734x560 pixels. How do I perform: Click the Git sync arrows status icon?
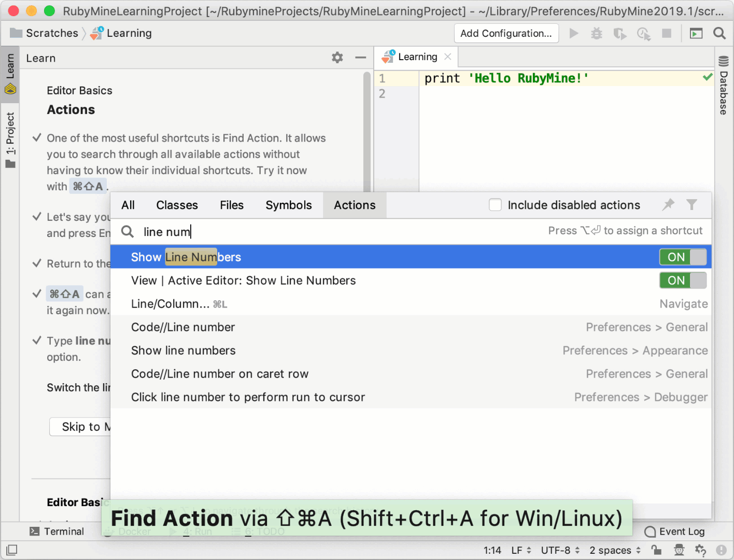click(700, 550)
